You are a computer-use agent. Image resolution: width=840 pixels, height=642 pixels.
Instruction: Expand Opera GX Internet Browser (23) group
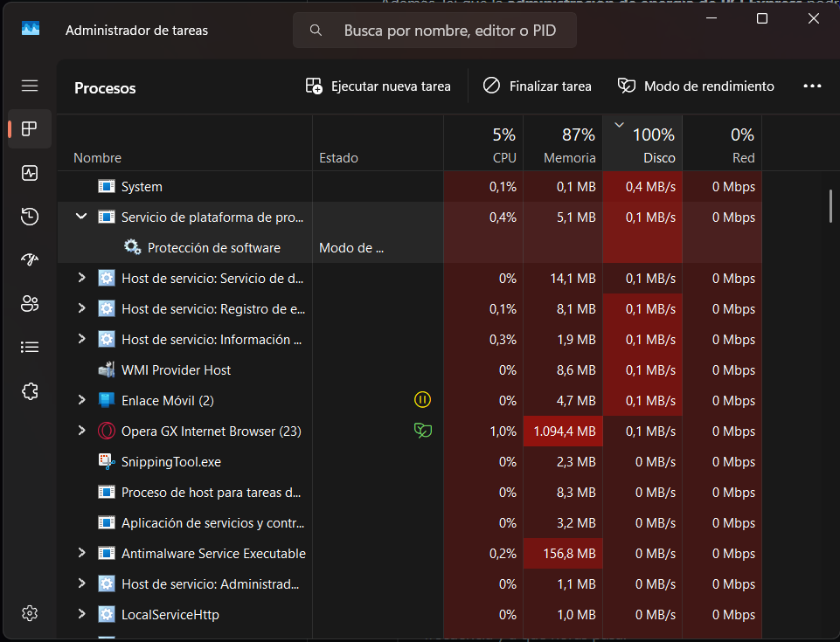pos(81,431)
